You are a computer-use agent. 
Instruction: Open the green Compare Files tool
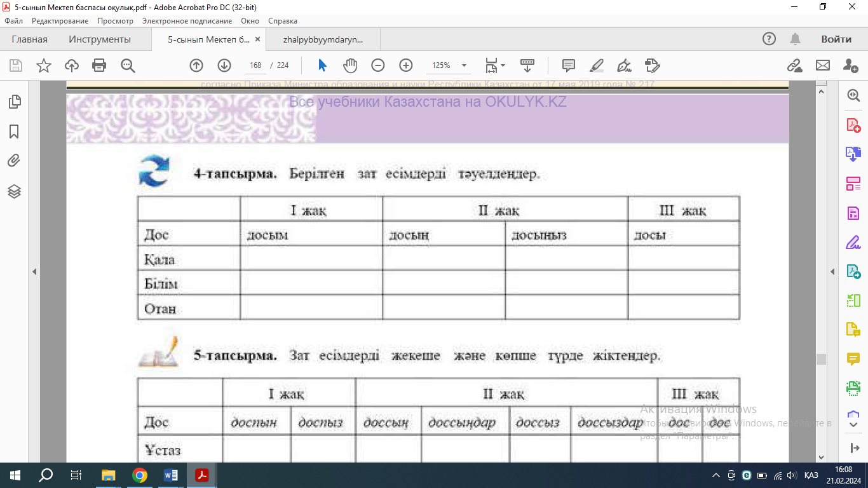pos(853,301)
